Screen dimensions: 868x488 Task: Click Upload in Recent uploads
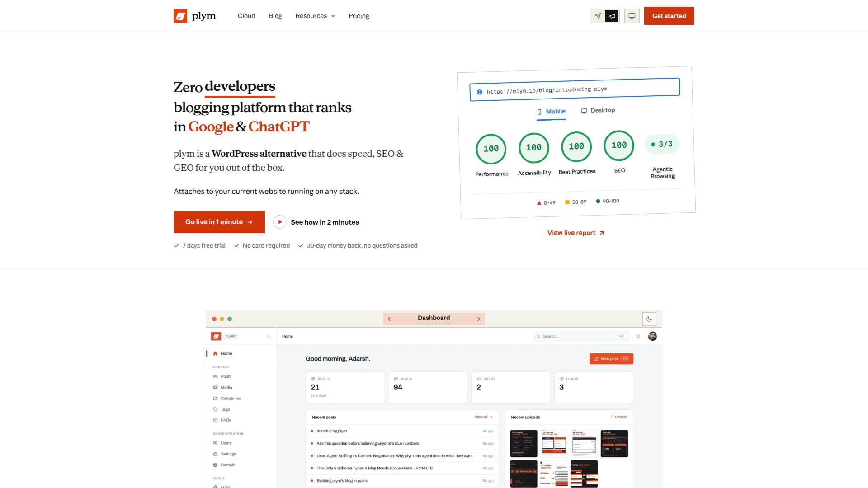pyautogui.click(x=618, y=417)
